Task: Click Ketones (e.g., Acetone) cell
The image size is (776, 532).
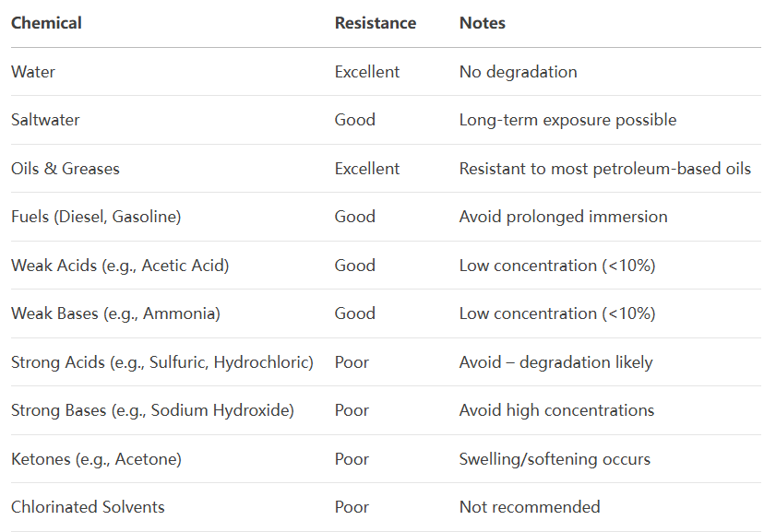Action: point(96,460)
